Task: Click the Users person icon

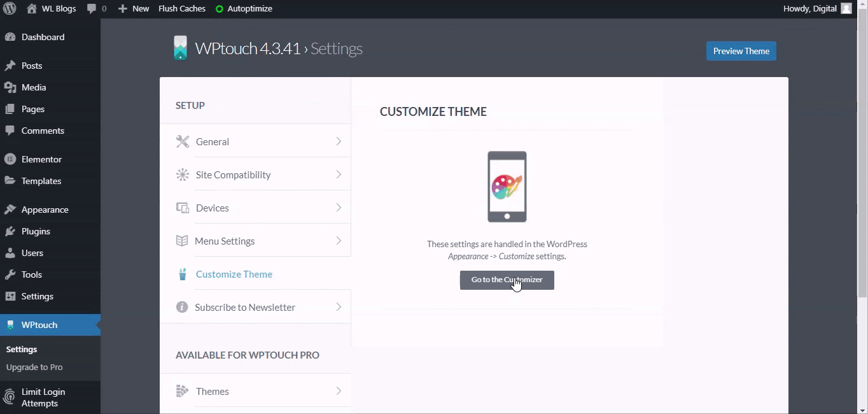Action: (10, 253)
